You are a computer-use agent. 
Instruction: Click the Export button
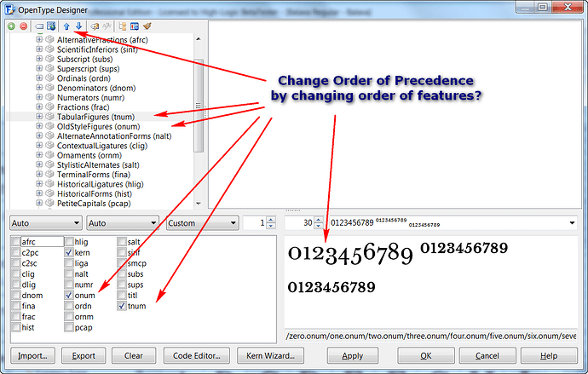(84, 355)
